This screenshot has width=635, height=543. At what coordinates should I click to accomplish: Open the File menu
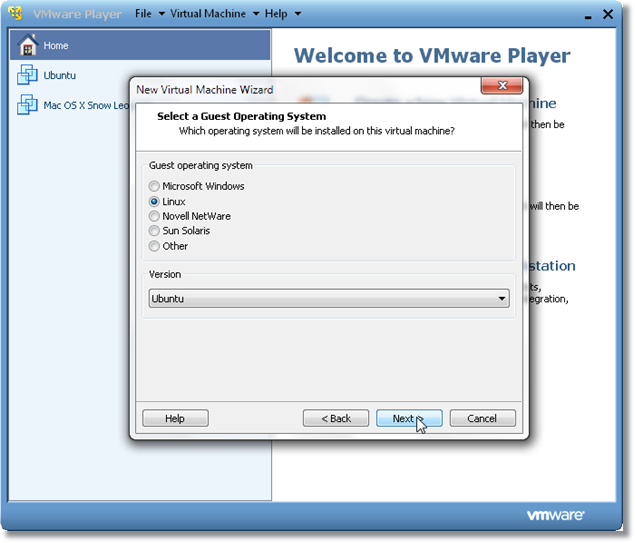click(143, 13)
